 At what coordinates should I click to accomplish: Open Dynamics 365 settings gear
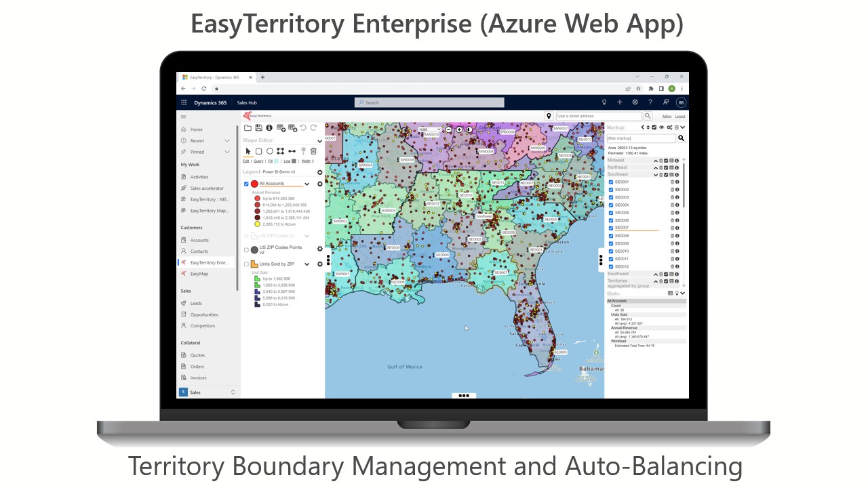[x=635, y=102]
